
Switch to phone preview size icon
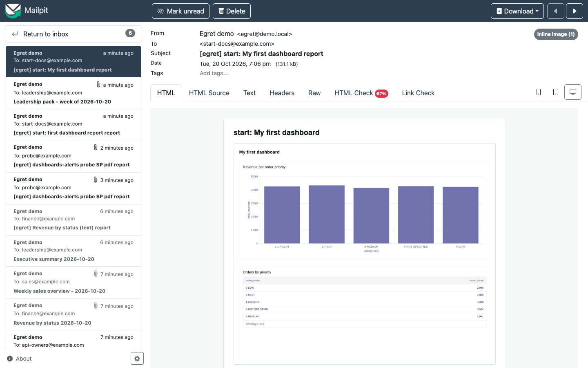click(x=539, y=92)
